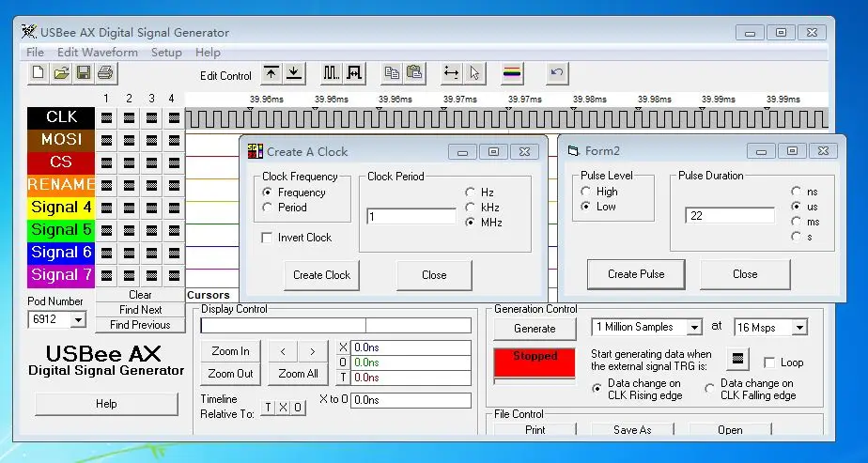Print using the printer toolbar icon

coord(106,73)
